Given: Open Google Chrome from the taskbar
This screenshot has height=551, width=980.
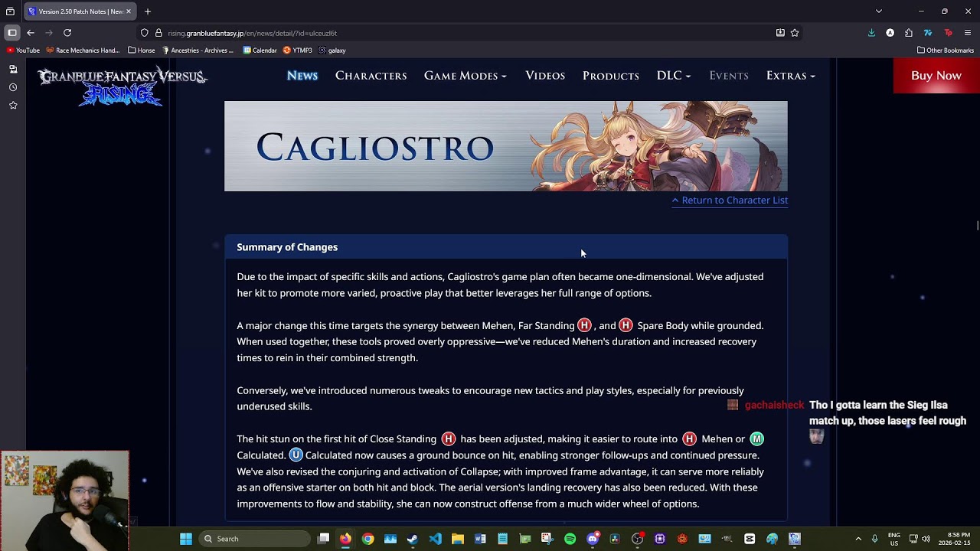Looking at the screenshot, I should [x=368, y=539].
